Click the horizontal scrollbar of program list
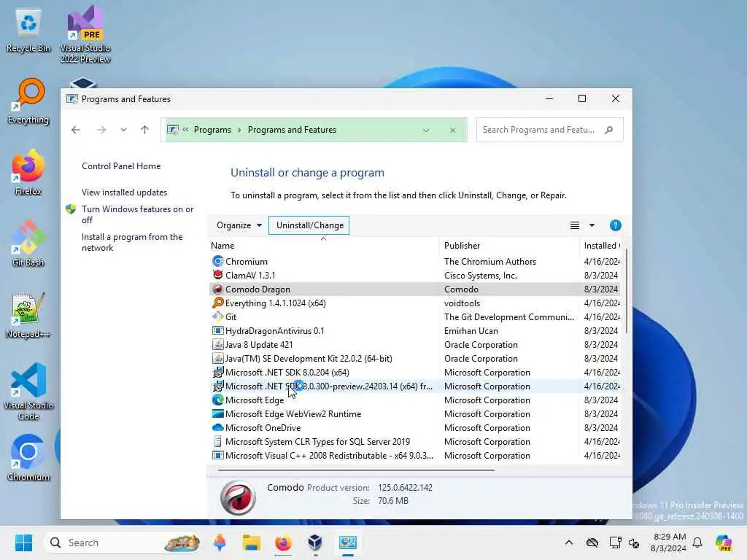The image size is (747, 560). pos(356,470)
